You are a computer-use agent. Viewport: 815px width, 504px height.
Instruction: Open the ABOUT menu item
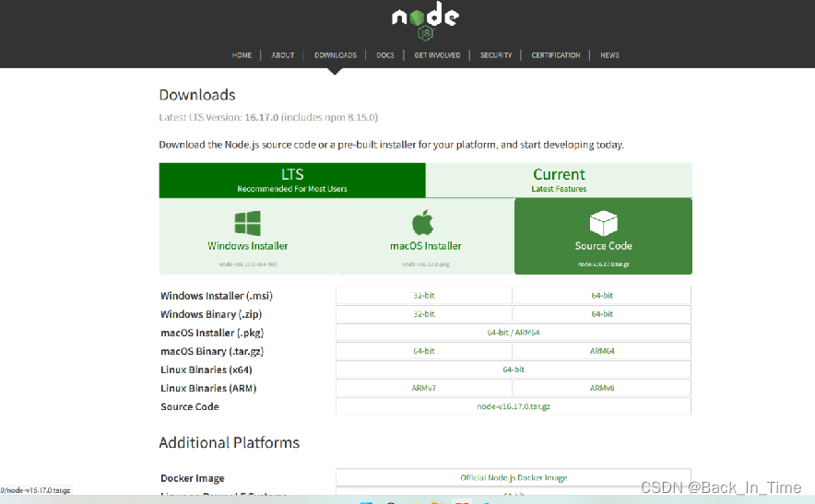283,55
